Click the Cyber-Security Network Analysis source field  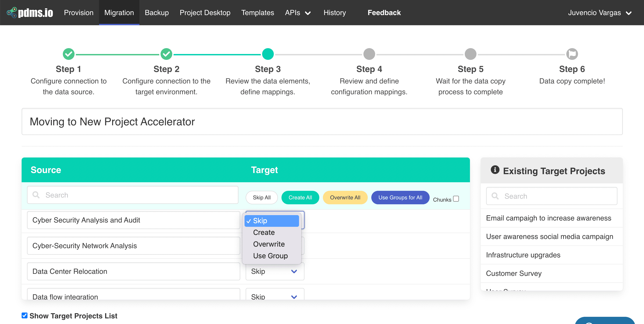pyautogui.click(x=134, y=246)
